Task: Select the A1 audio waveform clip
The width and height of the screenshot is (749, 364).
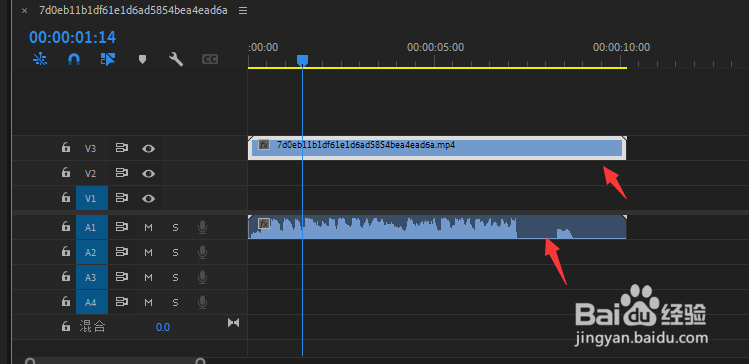Action: [437, 227]
